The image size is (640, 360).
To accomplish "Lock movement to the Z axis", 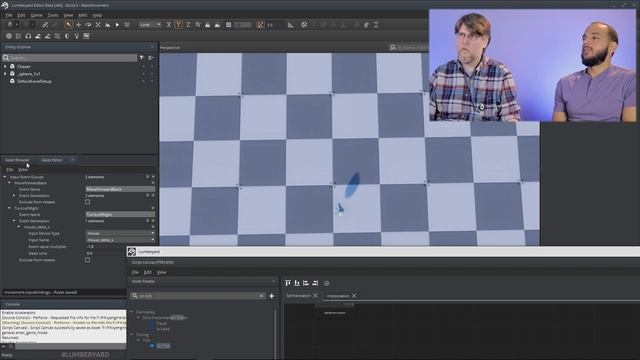I will [x=188, y=25].
